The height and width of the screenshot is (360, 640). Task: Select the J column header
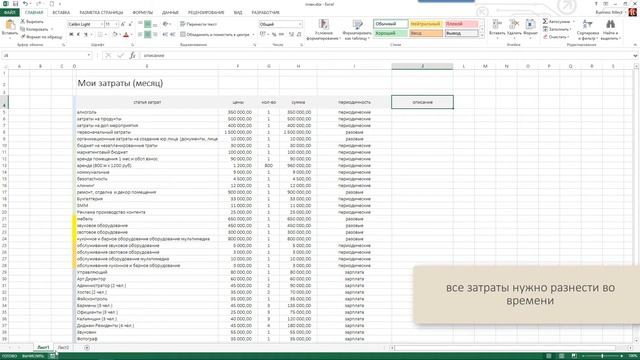tap(422, 66)
